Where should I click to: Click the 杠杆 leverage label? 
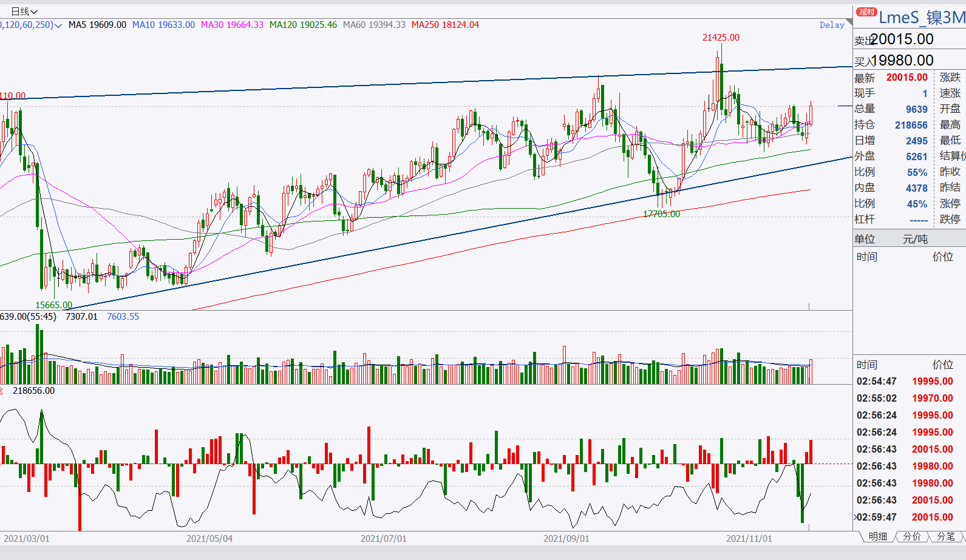(x=865, y=219)
